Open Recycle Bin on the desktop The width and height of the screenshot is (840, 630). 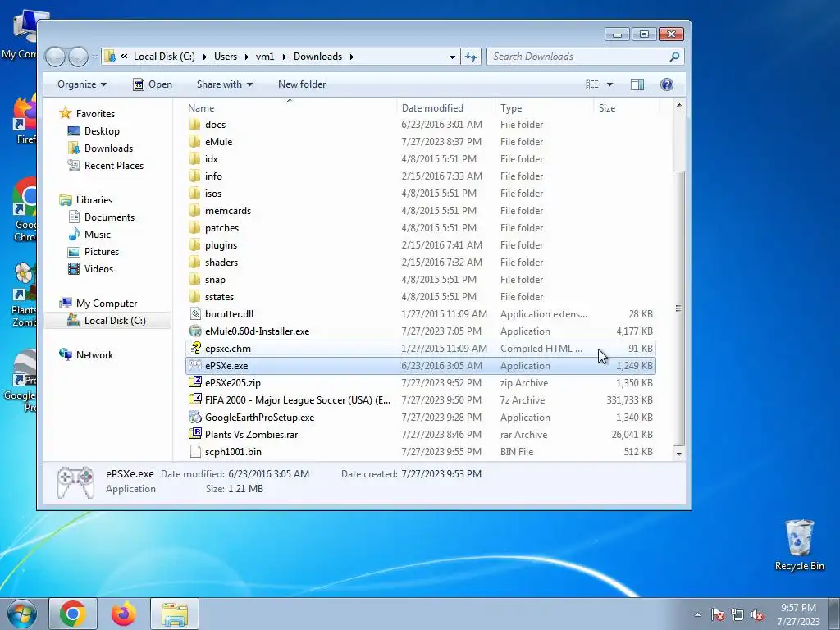(x=799, y=545)
